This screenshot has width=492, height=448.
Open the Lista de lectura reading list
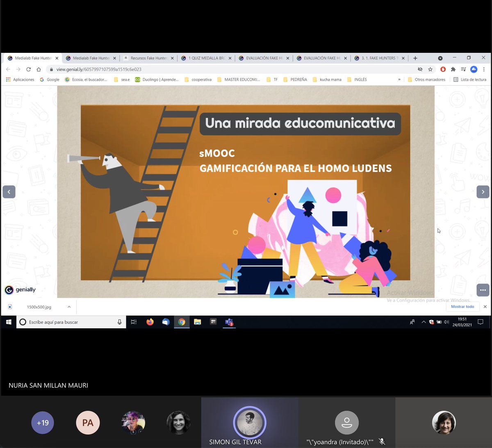pyautogui.click(x=470, y=80)
